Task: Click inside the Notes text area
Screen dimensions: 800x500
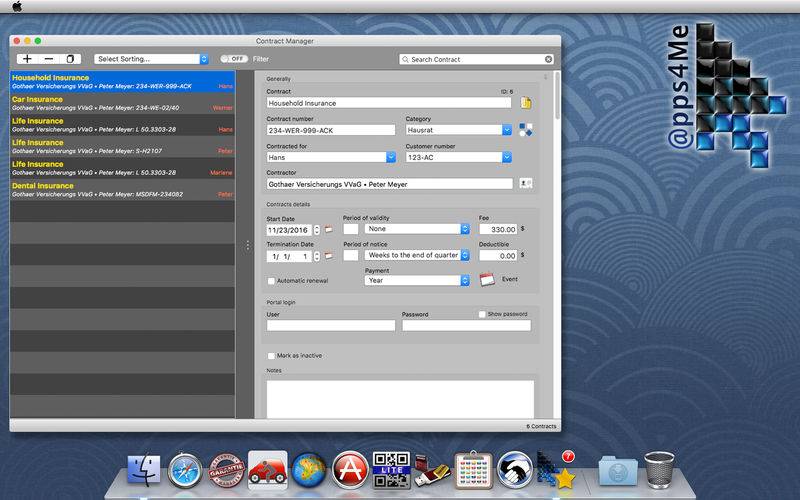Action: click(x=400, y=399)
